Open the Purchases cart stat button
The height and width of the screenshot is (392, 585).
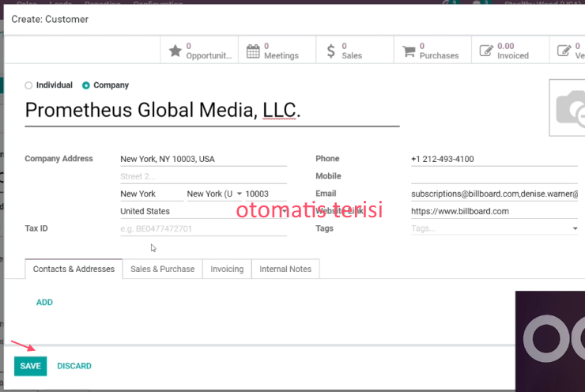point(432,51)
